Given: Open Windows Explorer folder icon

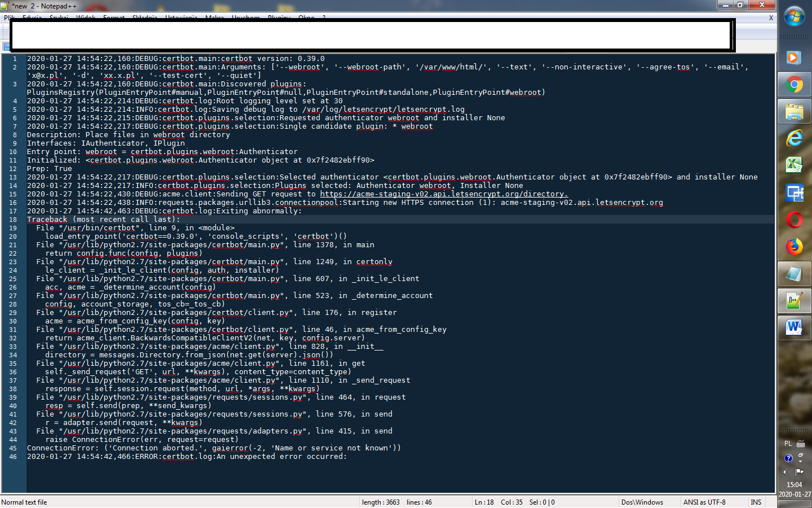Looking at the screenshot, I should (x=794, y=112).
